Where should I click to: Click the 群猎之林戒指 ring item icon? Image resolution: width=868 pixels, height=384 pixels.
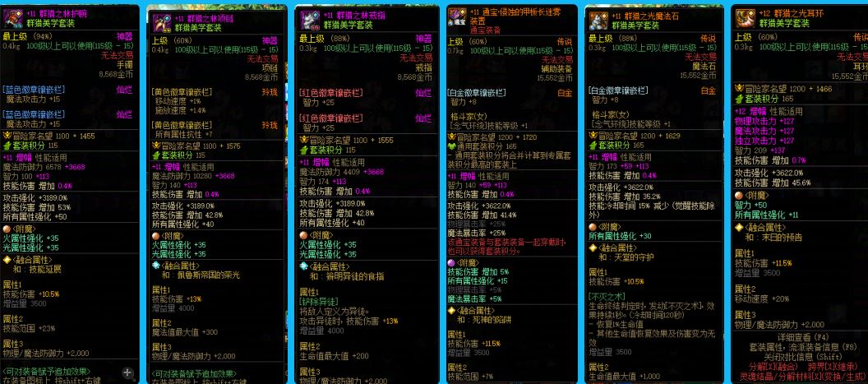tap(311, 21)
